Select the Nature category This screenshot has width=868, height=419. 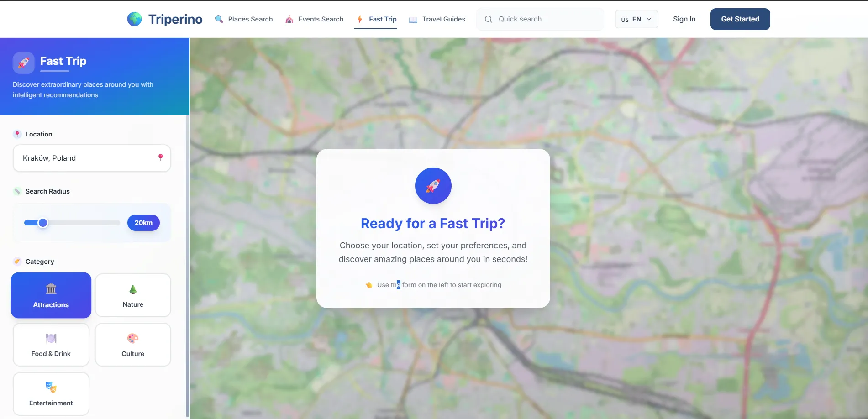133,295
